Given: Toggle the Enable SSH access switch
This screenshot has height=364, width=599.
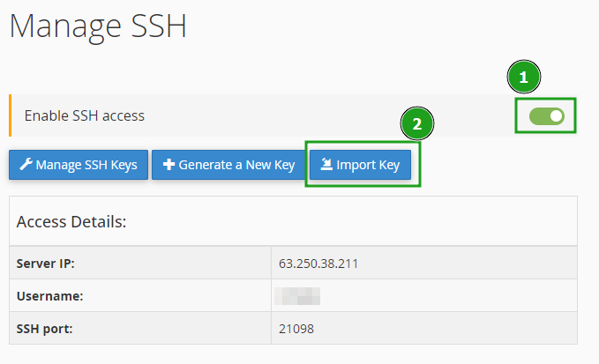Looking at the screenshot, I should coord(547,116).
